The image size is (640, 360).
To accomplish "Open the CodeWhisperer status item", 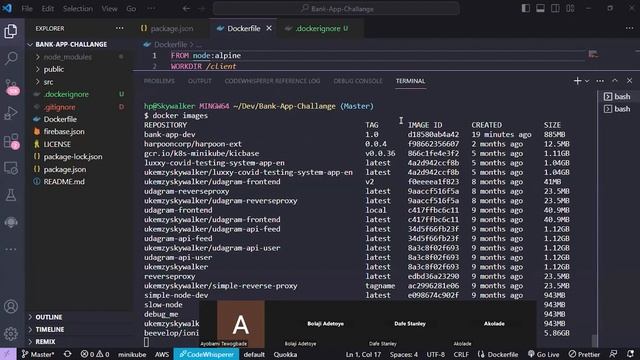I will point(207,354).
